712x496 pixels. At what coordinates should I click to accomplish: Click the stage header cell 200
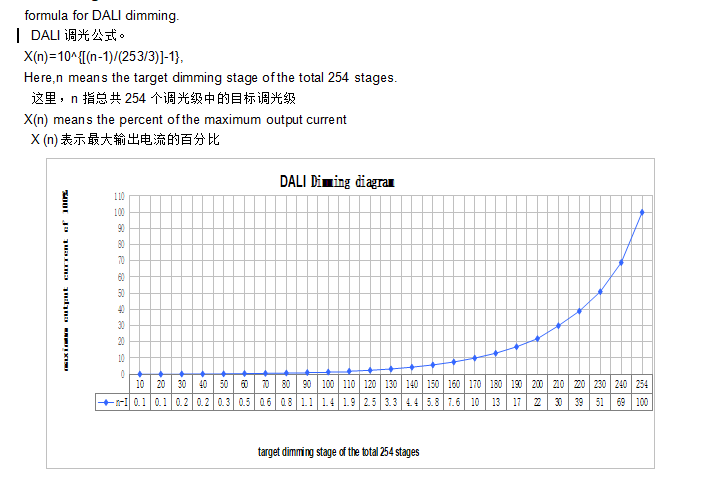click(538, 384)
